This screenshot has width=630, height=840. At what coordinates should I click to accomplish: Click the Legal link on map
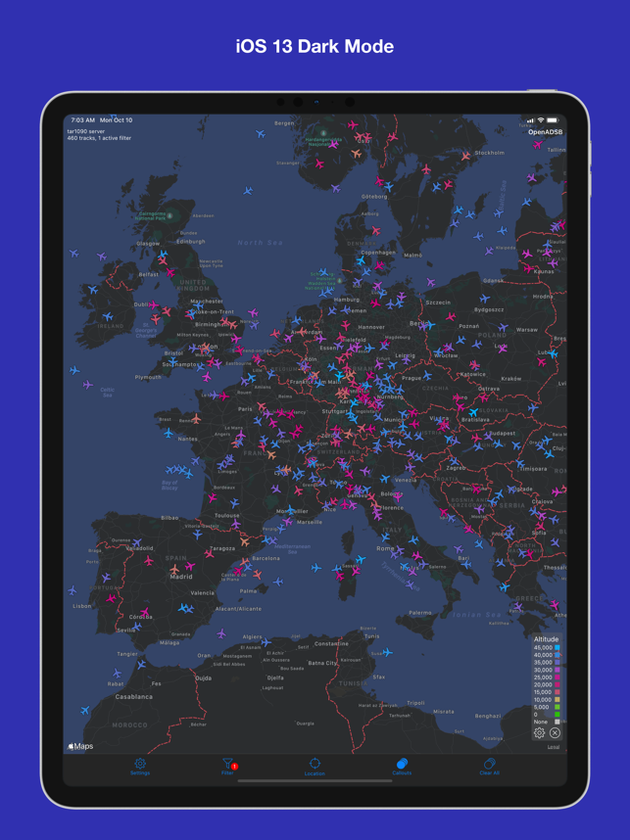pyautogui.click(x=554, y=747)
